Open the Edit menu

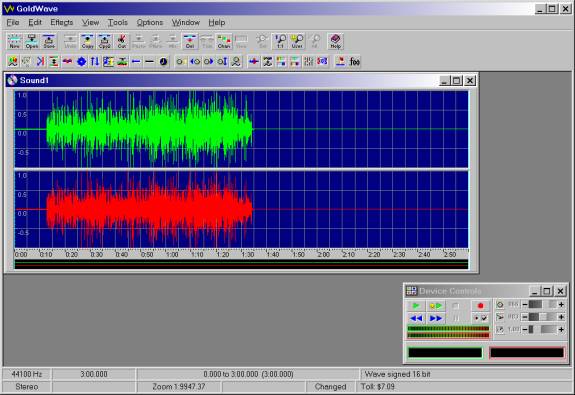[35, 23]
